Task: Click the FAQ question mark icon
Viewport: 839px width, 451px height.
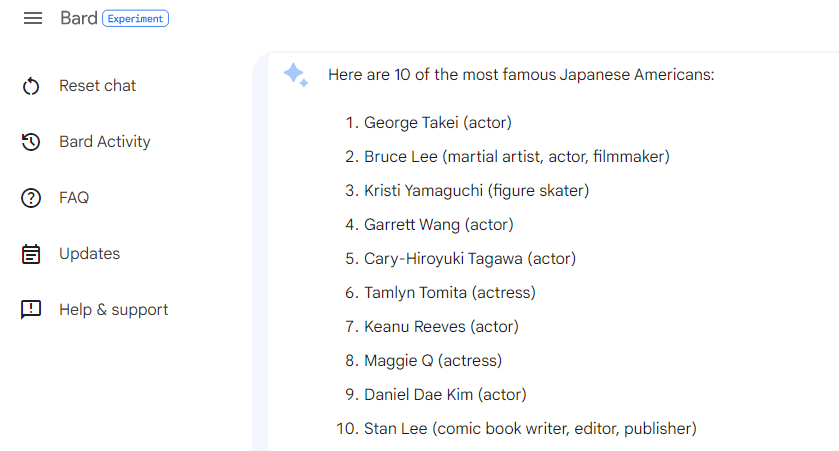Action: [31, 198]
